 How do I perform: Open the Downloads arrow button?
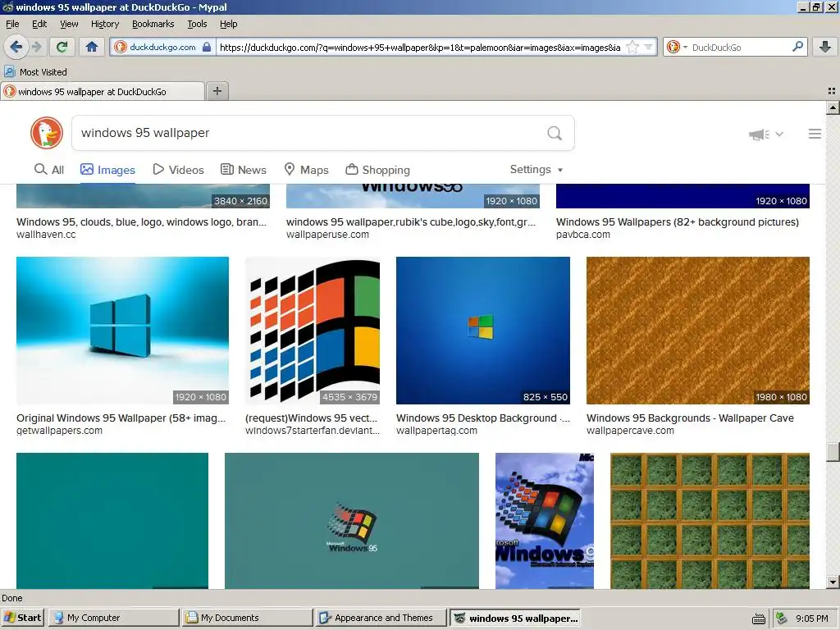(x=825, y=47)
